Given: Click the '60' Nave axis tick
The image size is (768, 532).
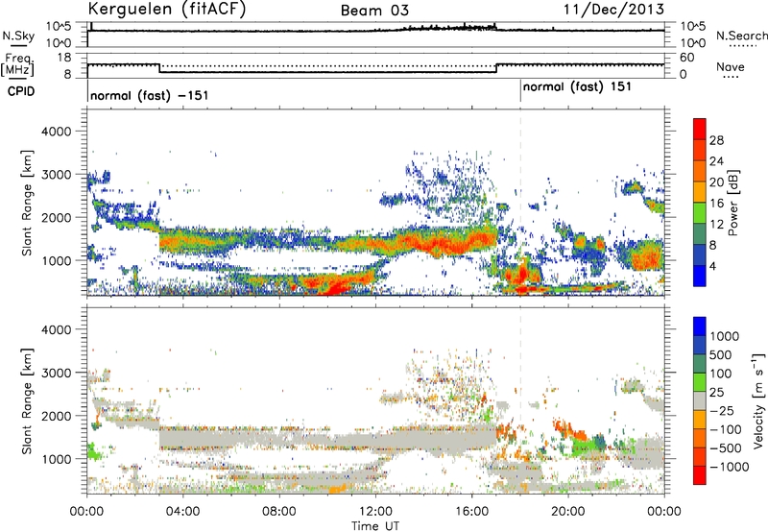Looking at the screenshot, I should (686, 58).
